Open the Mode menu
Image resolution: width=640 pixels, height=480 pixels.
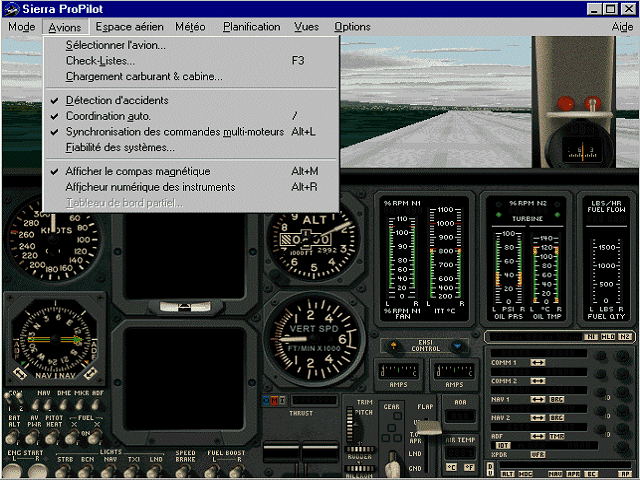point(22,27)
